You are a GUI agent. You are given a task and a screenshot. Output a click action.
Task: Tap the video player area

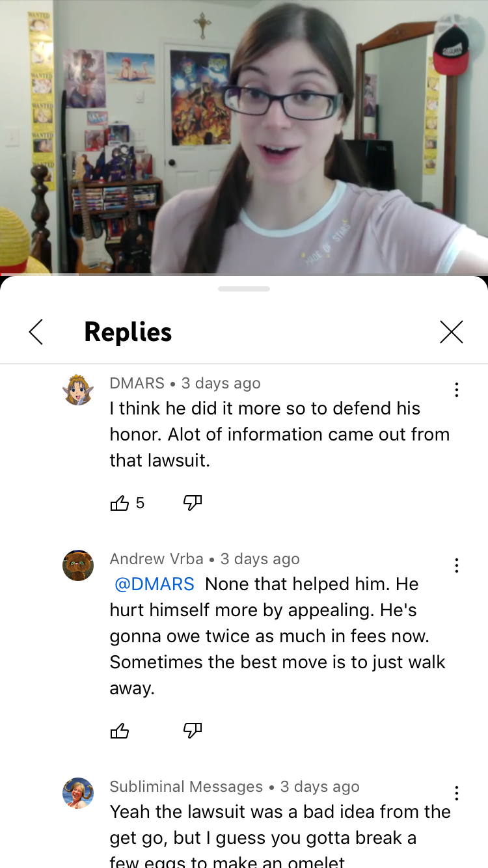pos(244,137)
